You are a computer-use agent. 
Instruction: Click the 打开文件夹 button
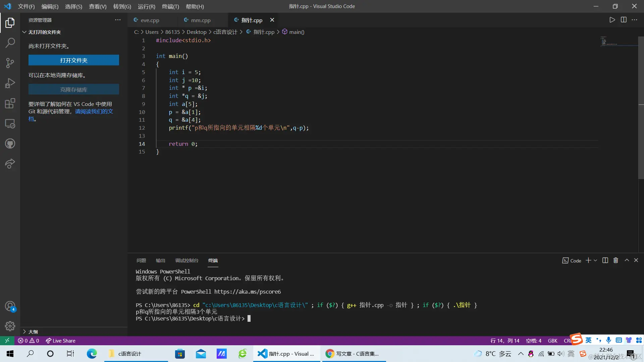pos(73,60)
